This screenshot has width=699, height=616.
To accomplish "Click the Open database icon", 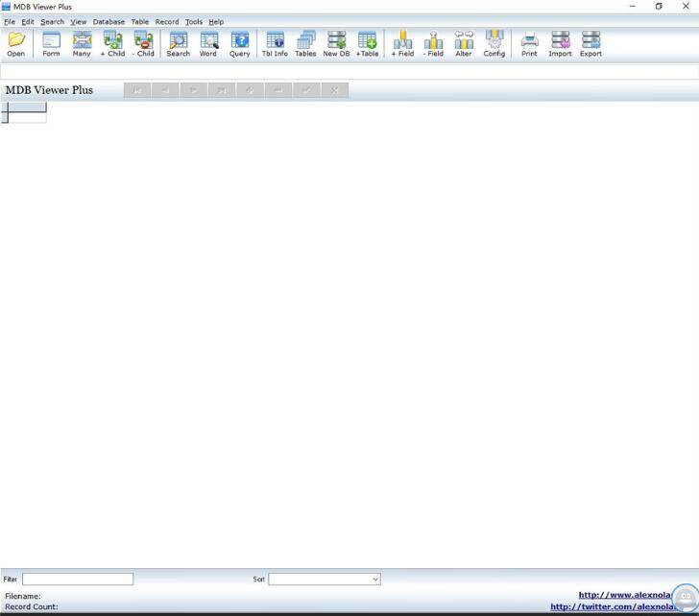I will click(16, 43).
